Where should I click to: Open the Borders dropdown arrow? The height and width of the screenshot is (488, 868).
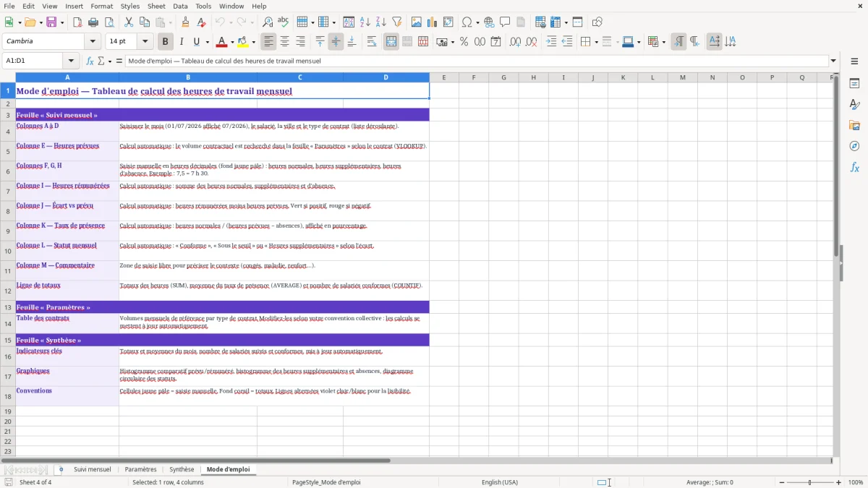point(595,42)
